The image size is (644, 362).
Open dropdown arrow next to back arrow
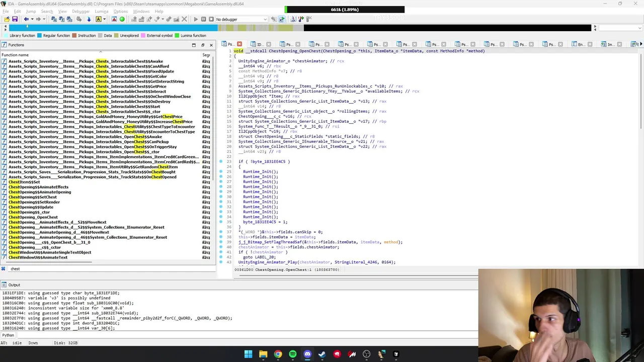tap(32, 19)
